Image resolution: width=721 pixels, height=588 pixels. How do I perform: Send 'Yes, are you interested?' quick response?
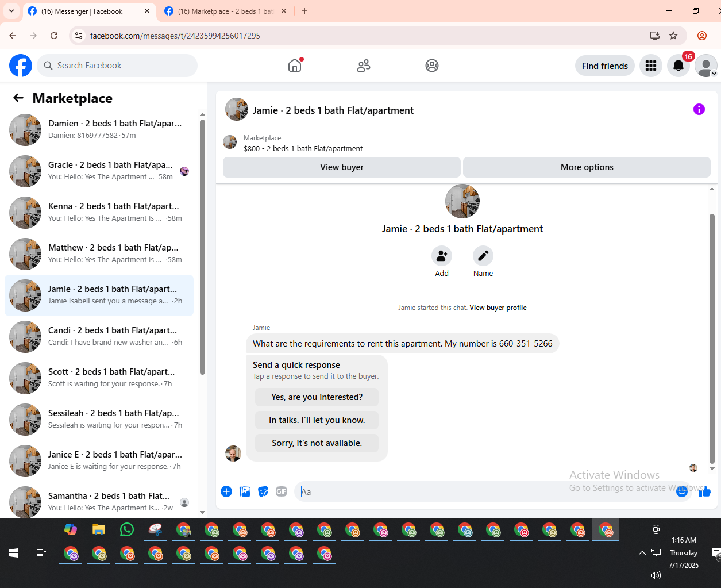[x=317, y=397]
